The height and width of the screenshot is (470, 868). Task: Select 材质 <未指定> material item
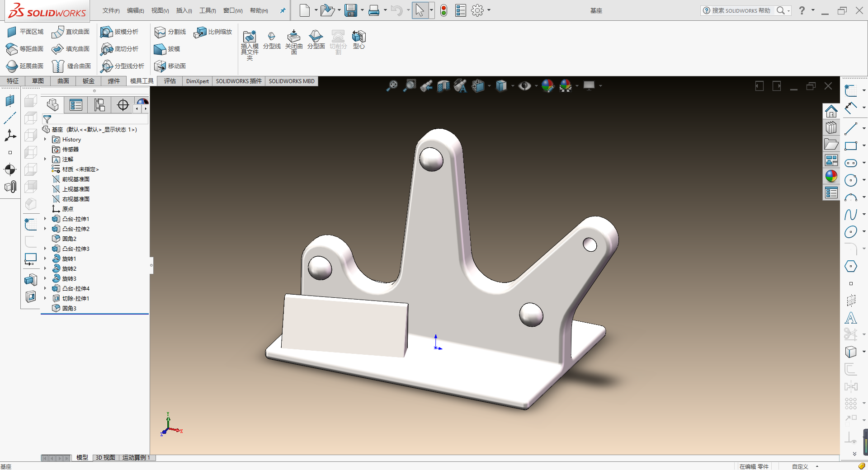click(x=75, y=169)
